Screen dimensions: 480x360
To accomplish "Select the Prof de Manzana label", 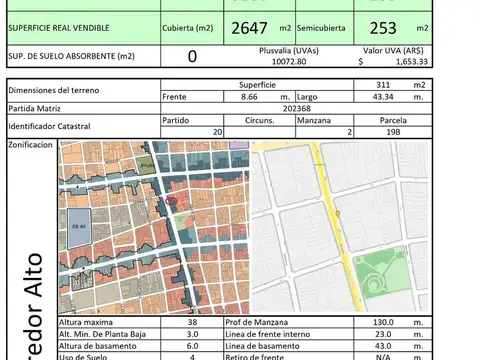I will coord(256,322).
